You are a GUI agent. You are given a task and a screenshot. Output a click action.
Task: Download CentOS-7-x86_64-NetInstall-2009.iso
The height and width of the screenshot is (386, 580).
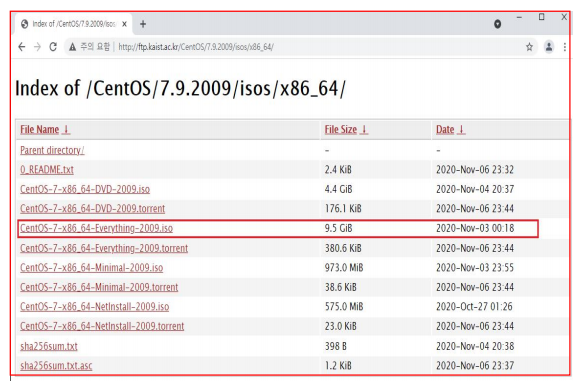(95, 307)
